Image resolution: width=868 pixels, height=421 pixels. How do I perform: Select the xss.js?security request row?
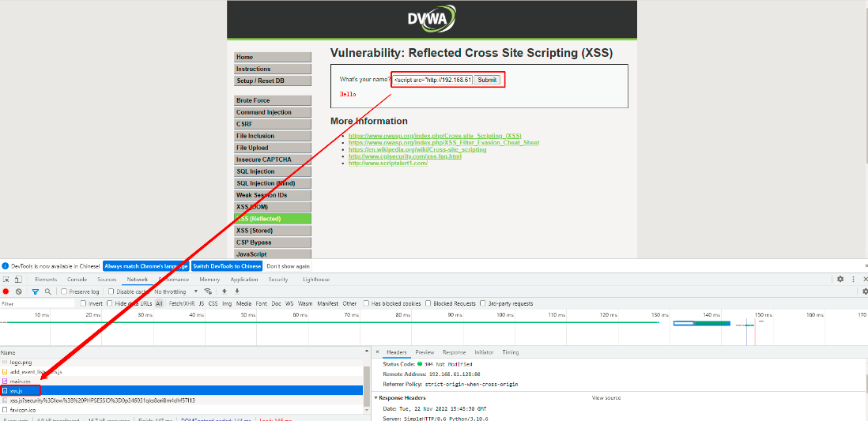[x=182, y=400]
